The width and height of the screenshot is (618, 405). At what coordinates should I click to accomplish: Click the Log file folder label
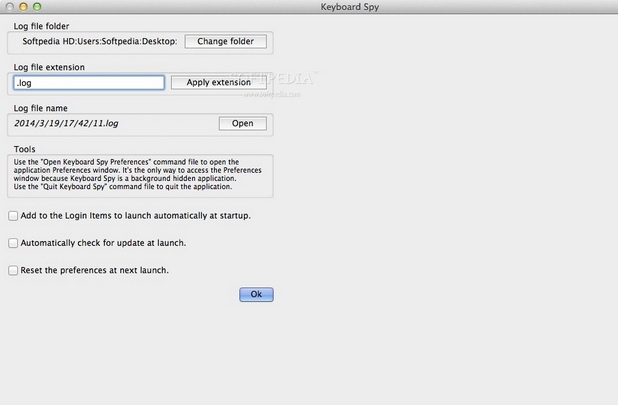41,26
